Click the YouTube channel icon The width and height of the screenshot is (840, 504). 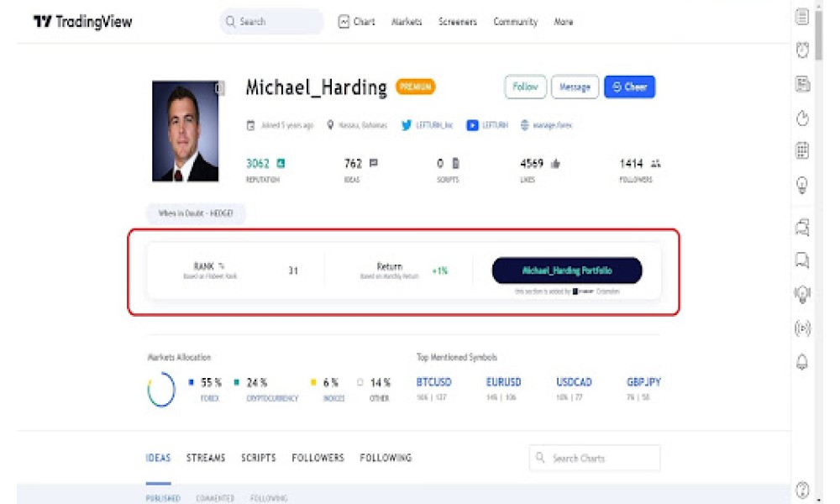(x=472, y=125)
